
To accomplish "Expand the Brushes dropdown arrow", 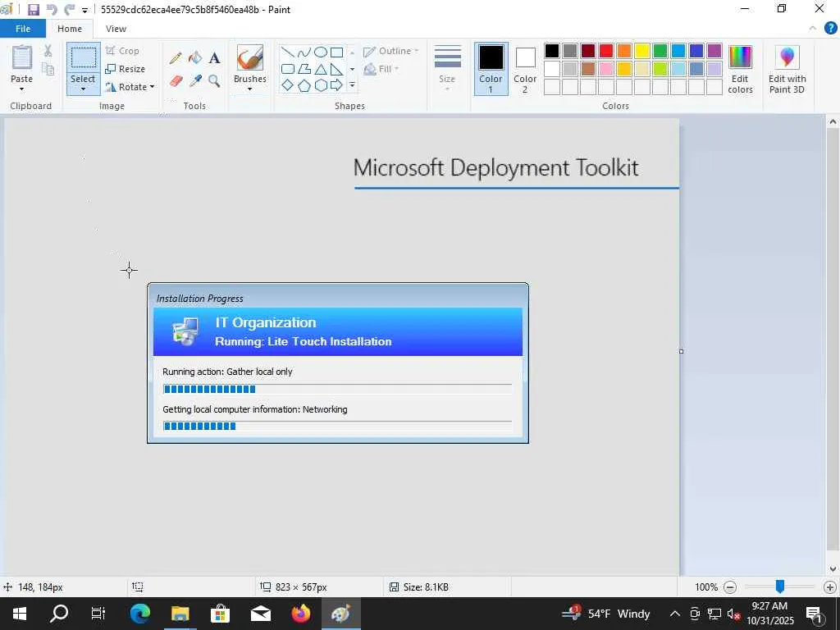I will pyautogui.click(x=249, y=89).
